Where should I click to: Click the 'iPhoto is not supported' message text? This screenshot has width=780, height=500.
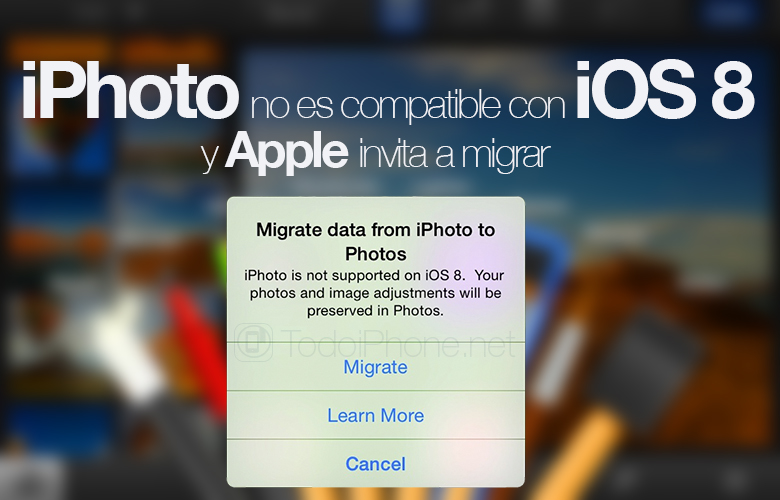tap(375, 293)
